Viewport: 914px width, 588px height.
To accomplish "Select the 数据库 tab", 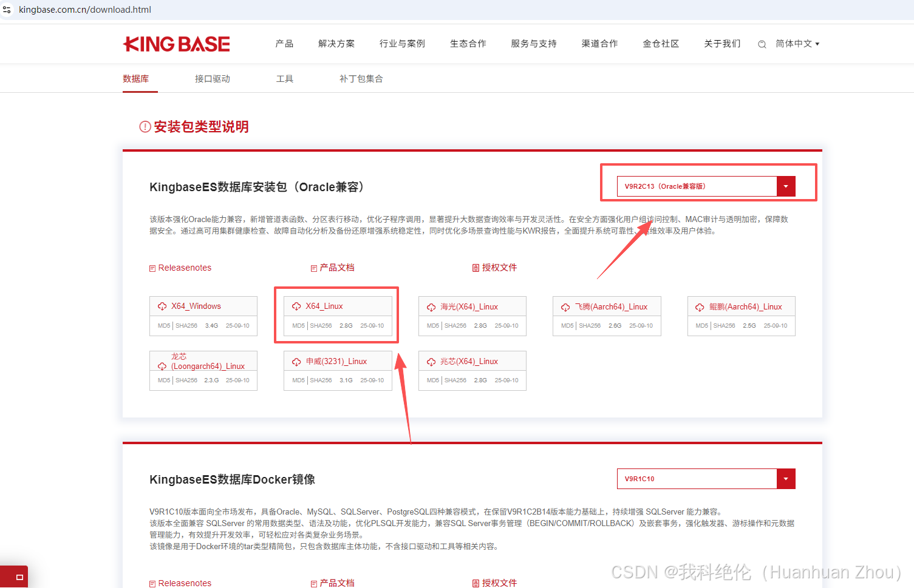I will pos(136,79).
